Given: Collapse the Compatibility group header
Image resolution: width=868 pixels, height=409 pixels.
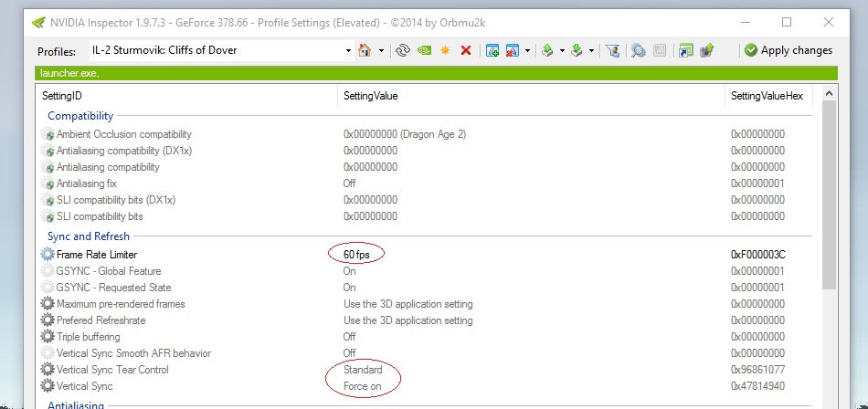Looking at the screenshot, I should 80,116.
